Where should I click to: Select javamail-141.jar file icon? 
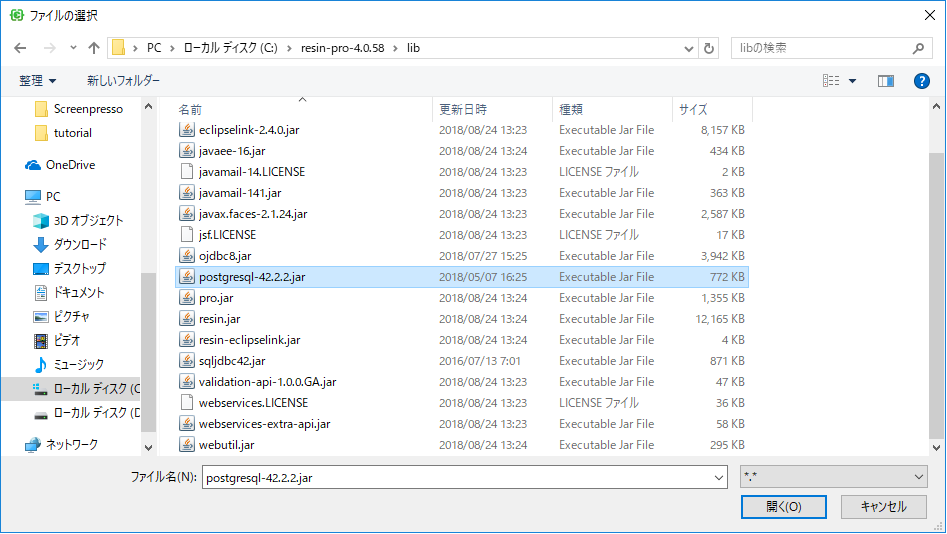point(187,193)
